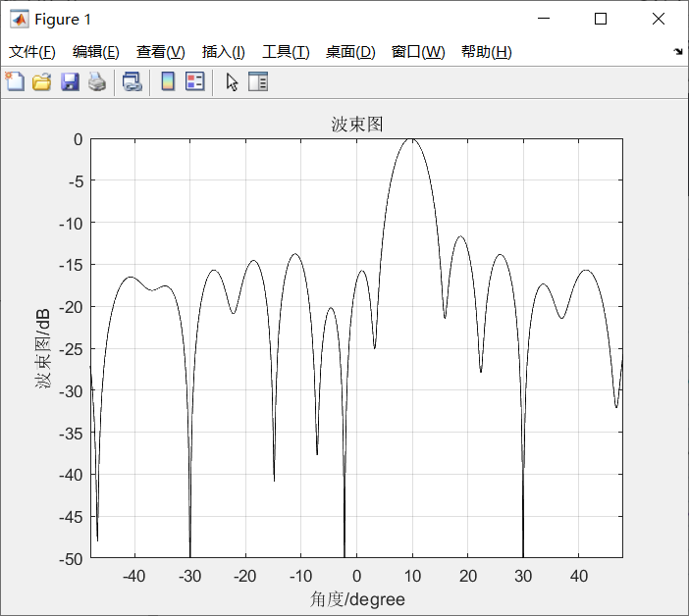Open the 工具(T) menu
Screen dimensions: 689x616
point(286,52)
